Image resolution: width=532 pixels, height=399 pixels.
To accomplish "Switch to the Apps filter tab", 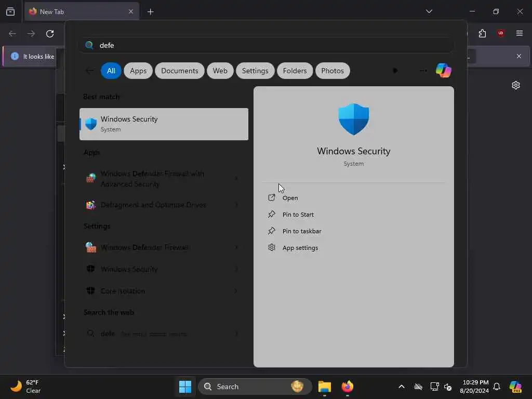I will (138, 71).
